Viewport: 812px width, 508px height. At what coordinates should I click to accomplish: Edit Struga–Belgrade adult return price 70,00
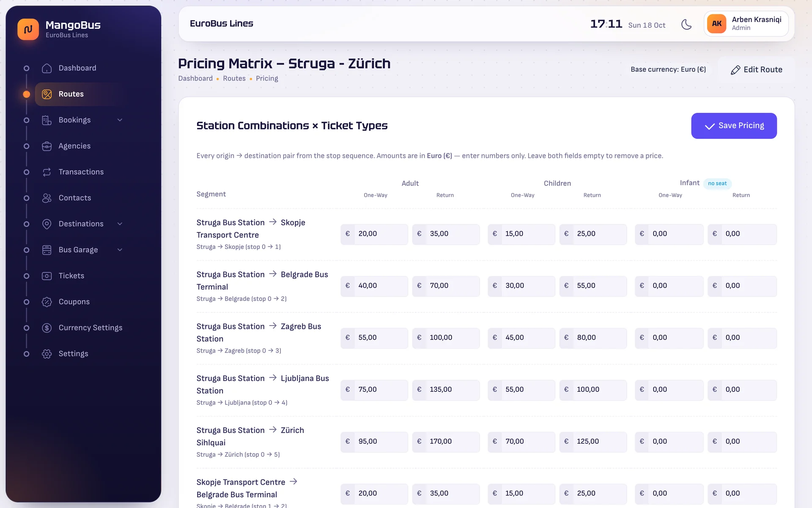pos(446,286)
